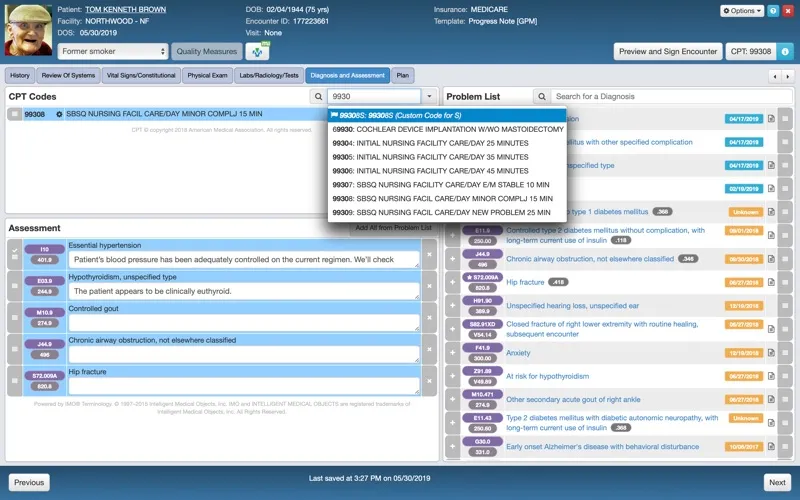Choose 99305 Initial Nursing Facility 35 Minutes
The image size is (800, 500).
click(447, 157)
